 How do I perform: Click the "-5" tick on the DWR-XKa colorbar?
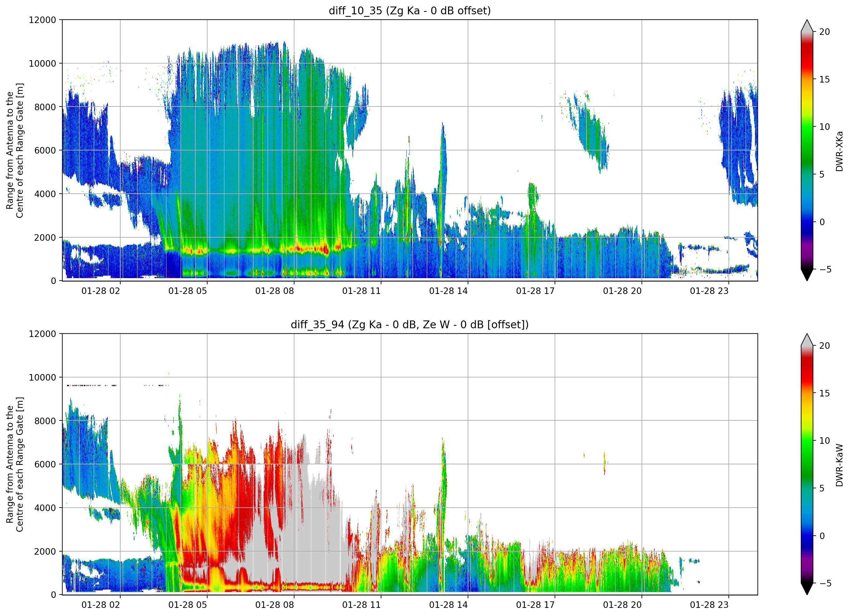coord(825,269)
